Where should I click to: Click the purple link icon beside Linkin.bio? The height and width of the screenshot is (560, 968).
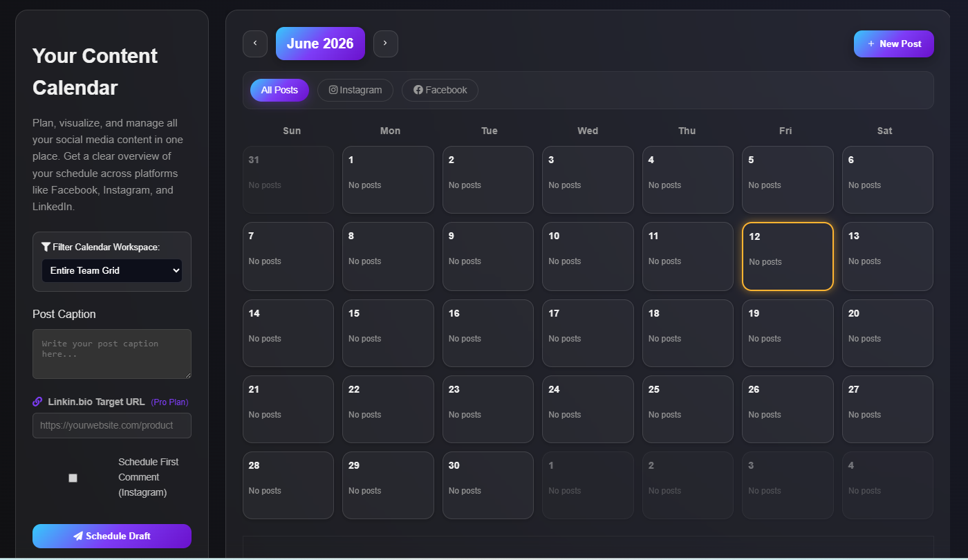pos(37,402)
